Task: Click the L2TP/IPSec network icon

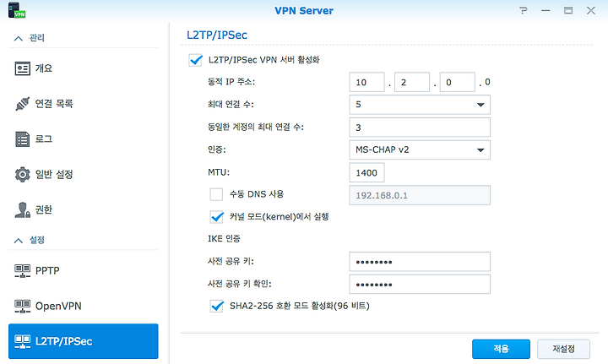Action: coord(23,341)
